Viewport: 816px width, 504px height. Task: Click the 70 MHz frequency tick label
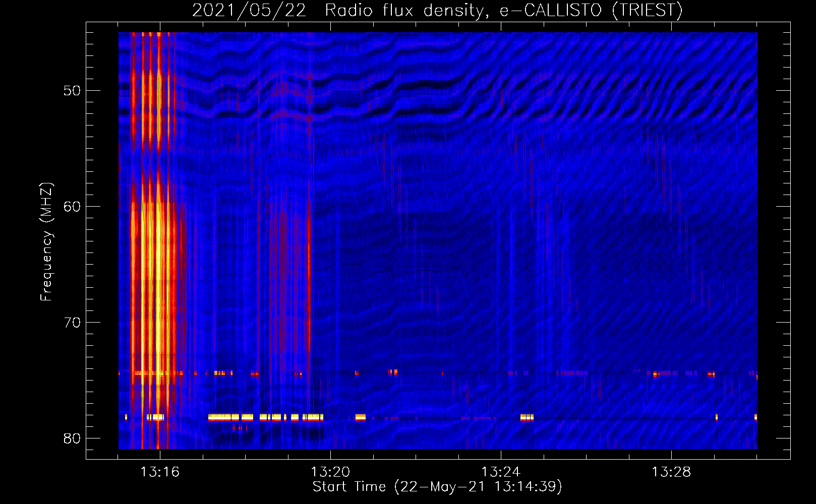pyautogui.click(x=72, y=323)
